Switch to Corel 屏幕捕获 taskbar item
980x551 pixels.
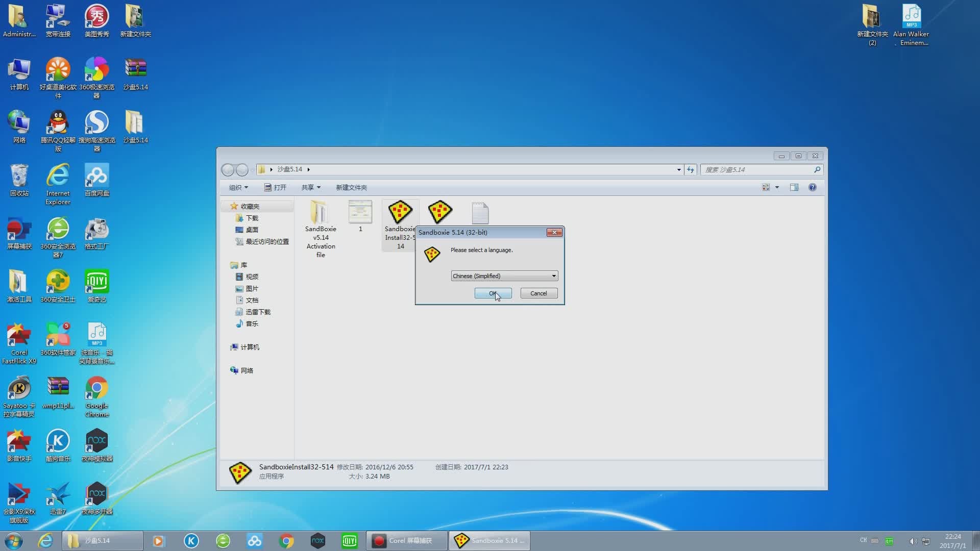coord(407,541)
